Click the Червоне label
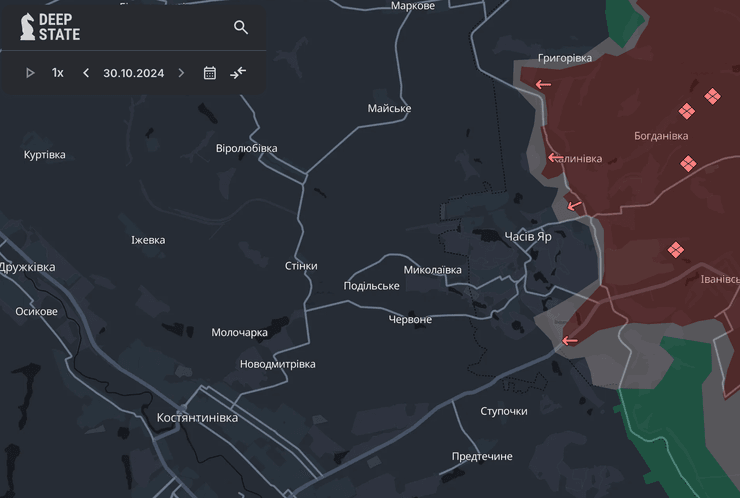The width and height of the screenshot is (740, 498). point(410,320)
